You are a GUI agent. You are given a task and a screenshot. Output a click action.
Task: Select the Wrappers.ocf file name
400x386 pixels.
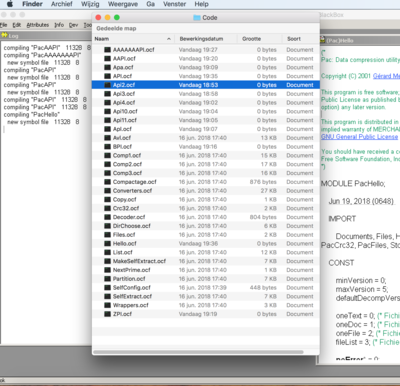click(131, 305)
